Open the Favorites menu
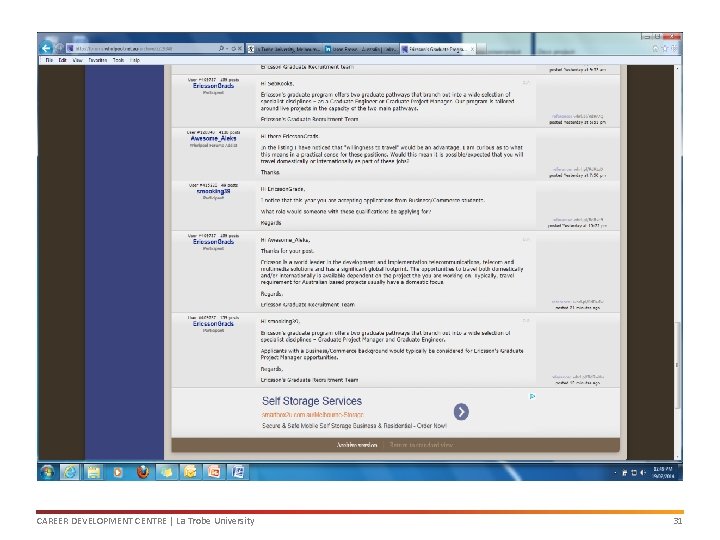This screenshot has height=540, width=720. (x=98, y=60)
